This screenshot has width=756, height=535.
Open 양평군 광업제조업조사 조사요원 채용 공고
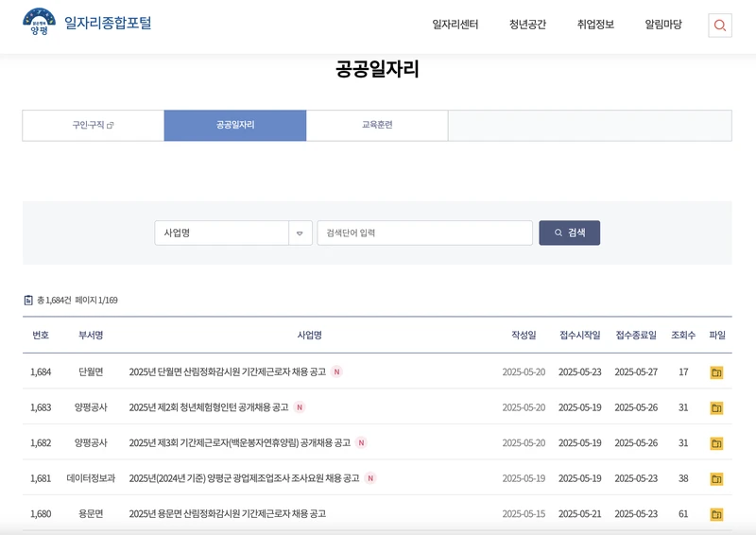[x=244, y=478]
